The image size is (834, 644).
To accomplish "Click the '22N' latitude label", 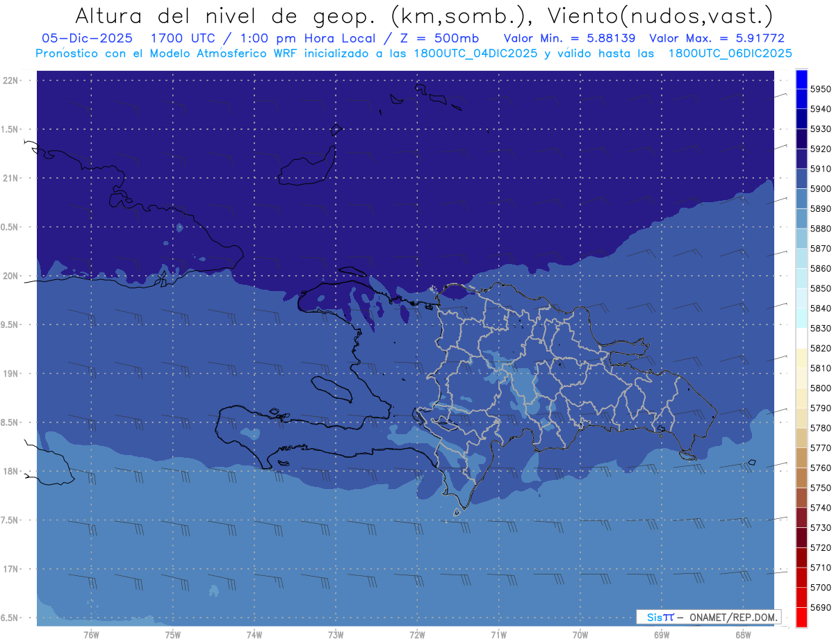I will [10, 81].
